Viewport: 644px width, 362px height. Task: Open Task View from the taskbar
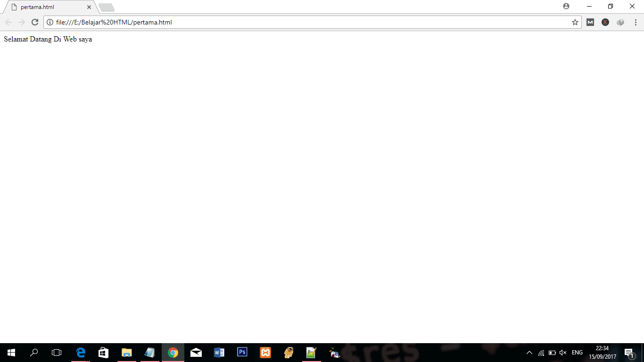coord(57,353)
